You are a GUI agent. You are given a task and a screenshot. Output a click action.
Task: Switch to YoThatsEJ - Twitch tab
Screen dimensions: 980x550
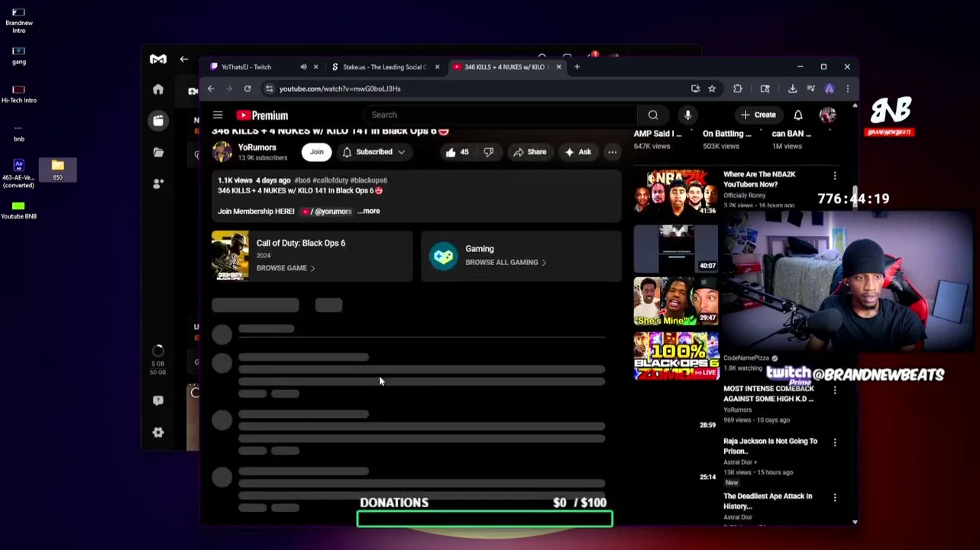246,67
